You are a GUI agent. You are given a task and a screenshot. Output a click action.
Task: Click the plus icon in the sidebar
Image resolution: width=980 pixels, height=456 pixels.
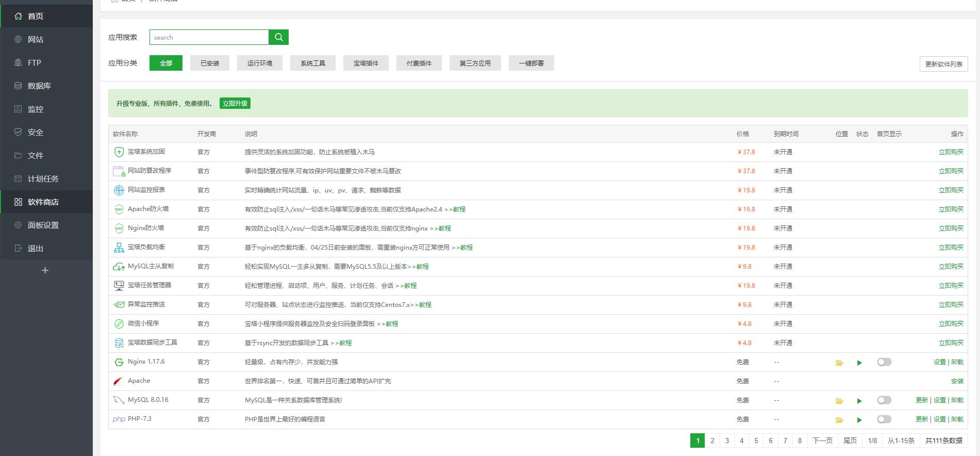45,270
